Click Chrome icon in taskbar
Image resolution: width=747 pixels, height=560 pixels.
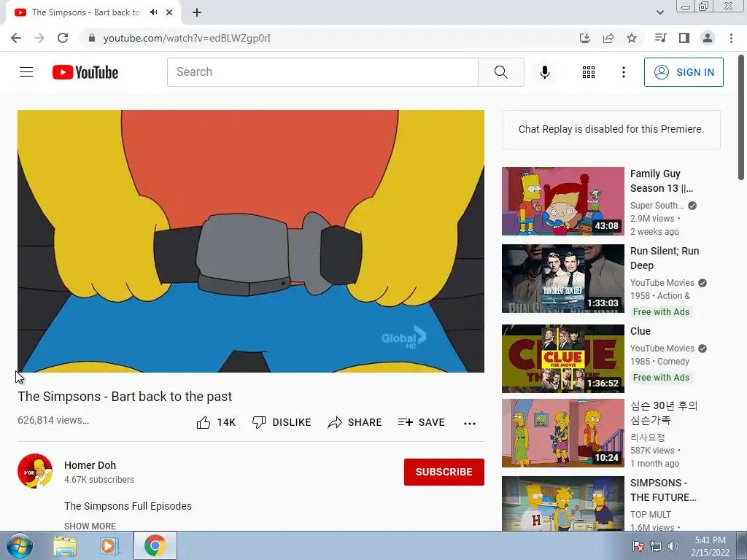155,545
